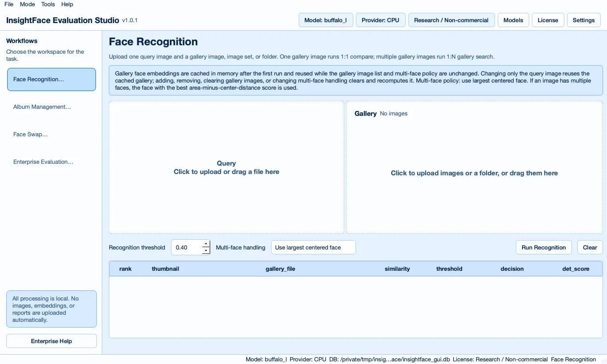Click the Run Recognition button

pyautogui.click(x=543, y=248)
